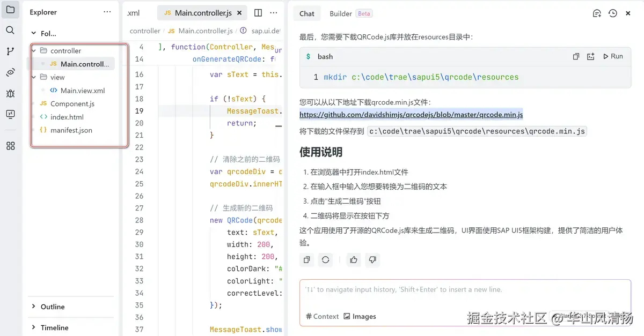Open chat history clock icon
644x336 pixels.
(613, 13)
